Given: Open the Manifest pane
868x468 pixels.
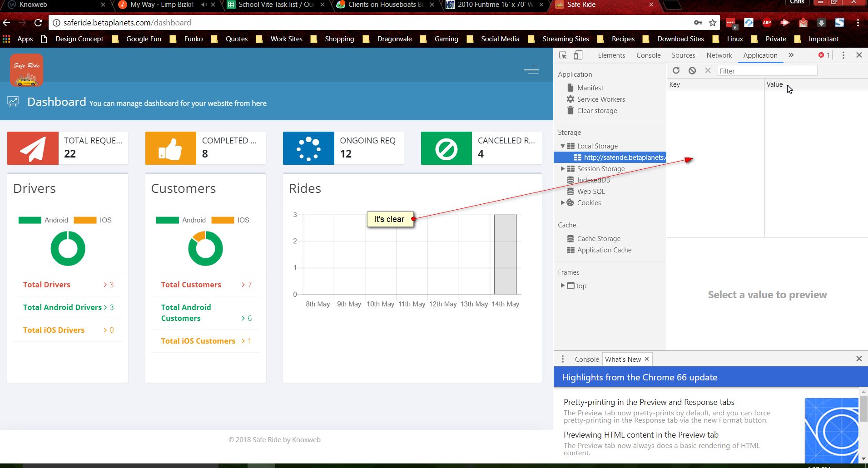Looking at the screenshot, I should (x=590, y=88).
